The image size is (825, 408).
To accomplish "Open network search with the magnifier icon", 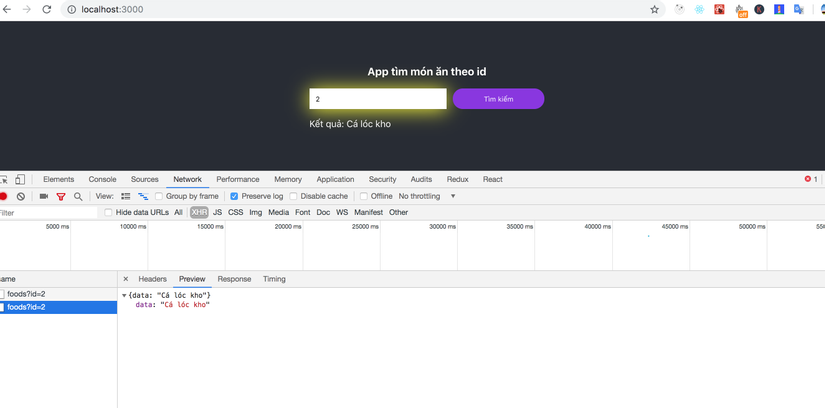I will (x=78, y=196).
